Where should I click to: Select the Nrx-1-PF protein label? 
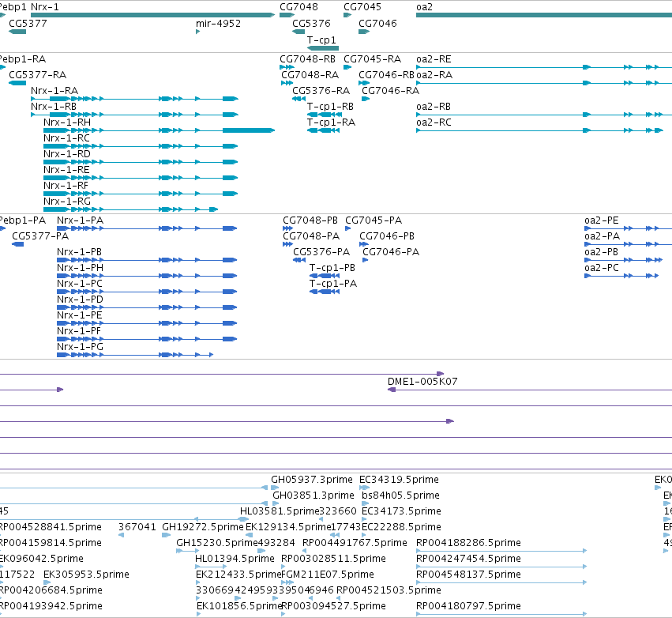(79, 331)
